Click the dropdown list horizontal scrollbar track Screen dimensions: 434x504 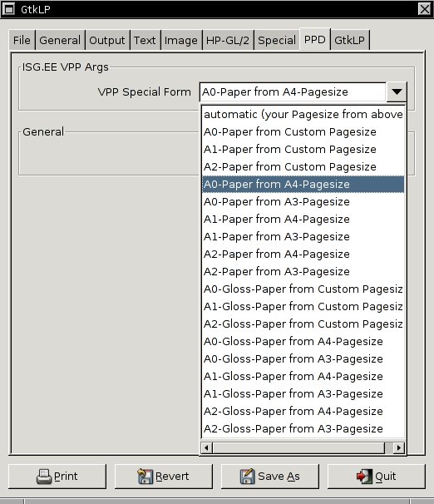click(x=298, y=447)
